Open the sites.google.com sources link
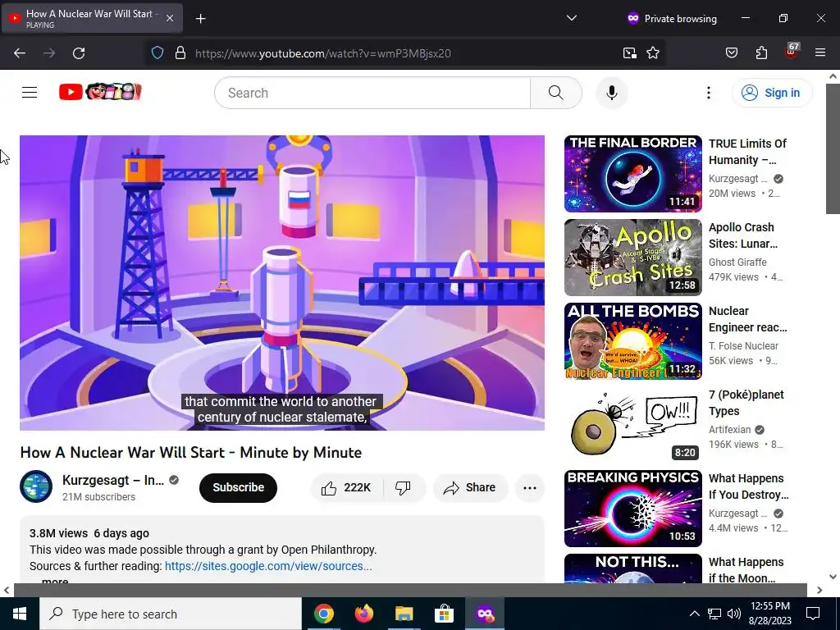This screenshot has height=630, width=840. [x=268, y=566]
